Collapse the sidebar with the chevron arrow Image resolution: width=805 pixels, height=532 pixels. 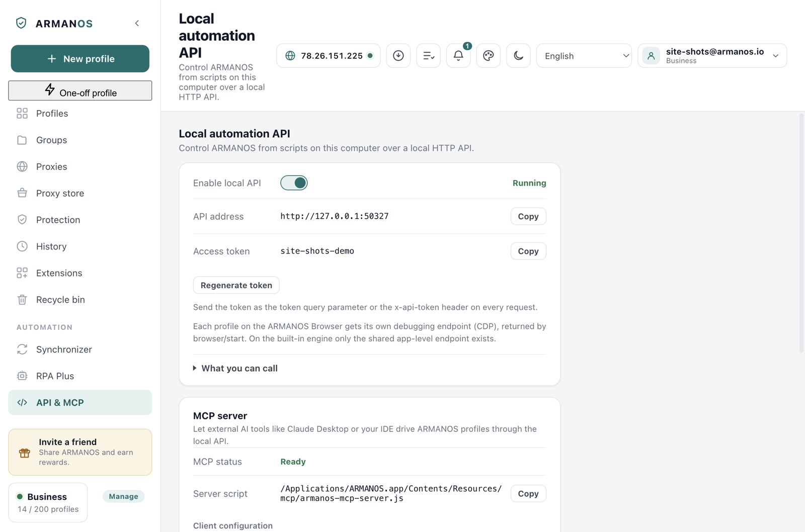[x=137, y=23]
